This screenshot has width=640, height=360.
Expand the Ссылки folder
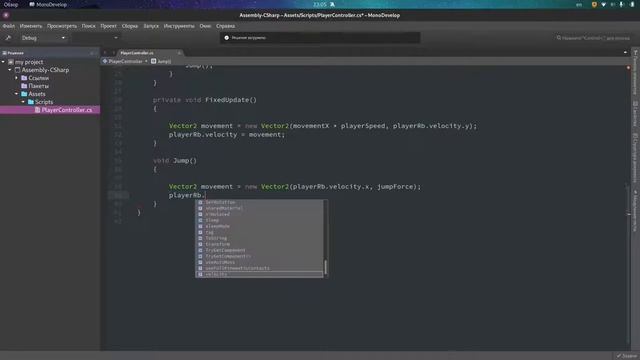tap(16, 78)
